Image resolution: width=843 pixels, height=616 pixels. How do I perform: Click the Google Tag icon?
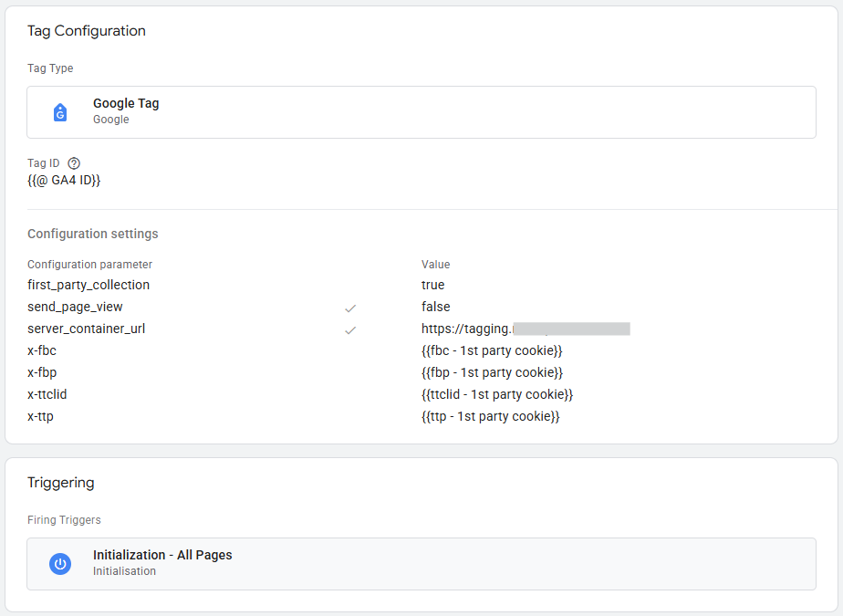pyautogui.click(x=60, y=112)
